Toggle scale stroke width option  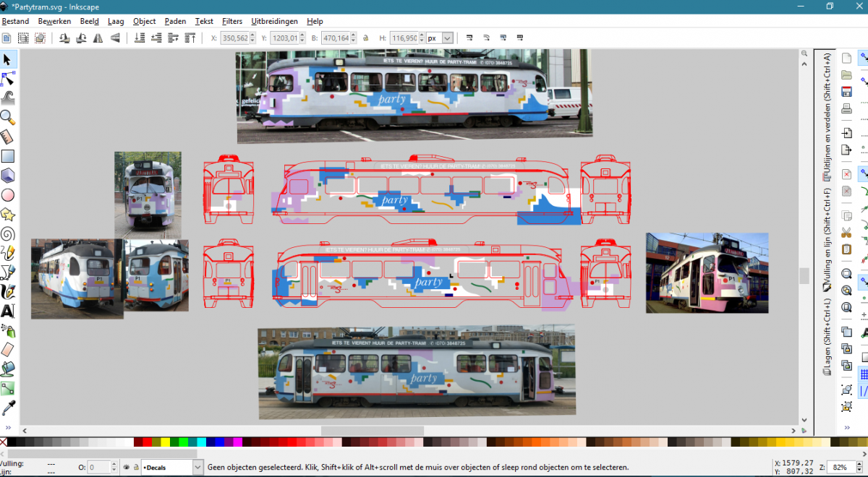[469, 38]
